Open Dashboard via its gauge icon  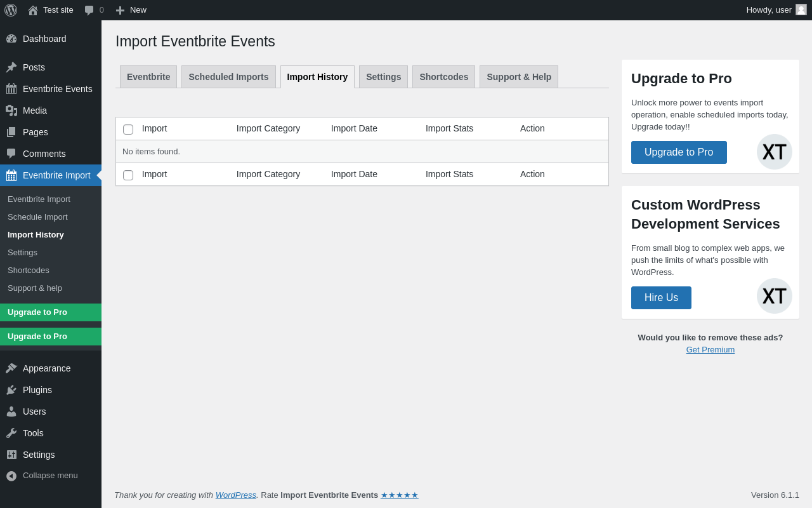point(11,39)
